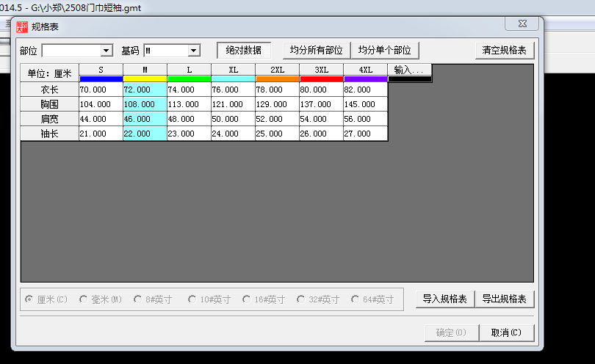
Task: Click the 输入... column header
Action: coord(409,70)
